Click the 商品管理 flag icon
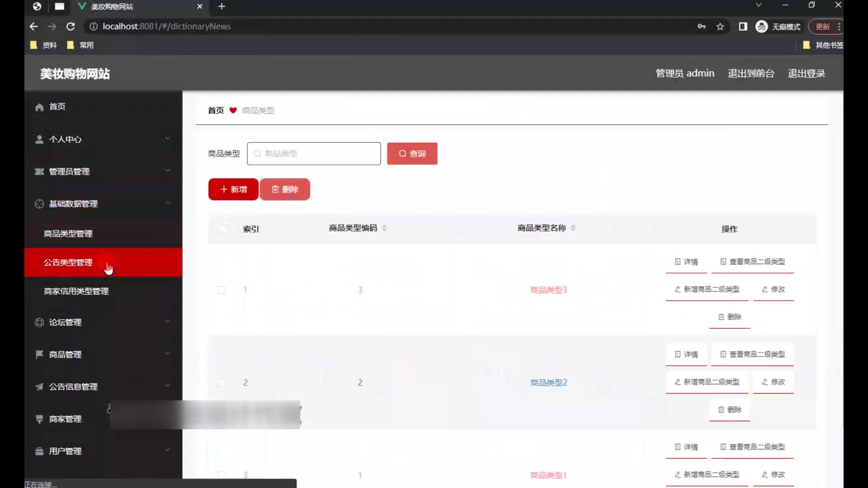Viewport: 868px width, 488px height. 39,354
